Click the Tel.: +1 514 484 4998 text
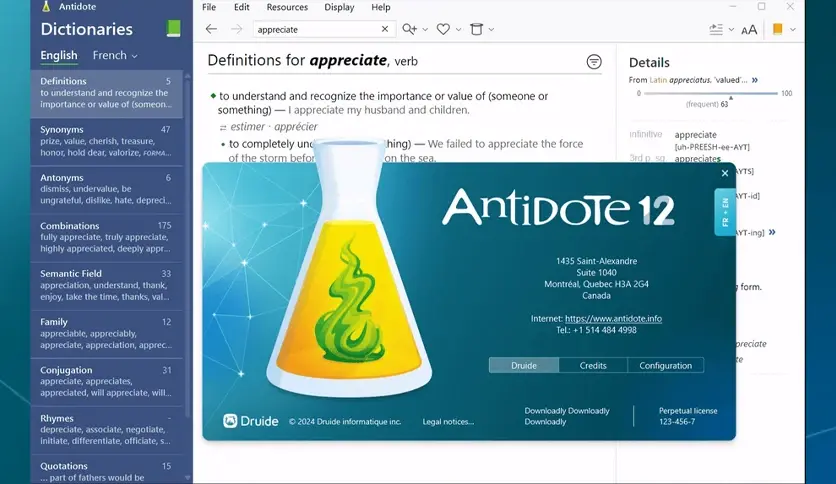The width and height of the screenshot is (836, 484). (x=596, y=330)
